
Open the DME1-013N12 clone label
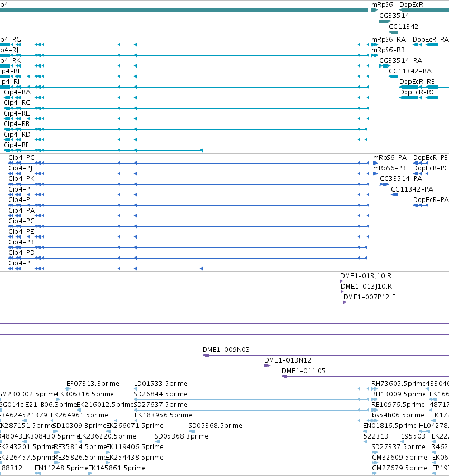pos(288,360)
